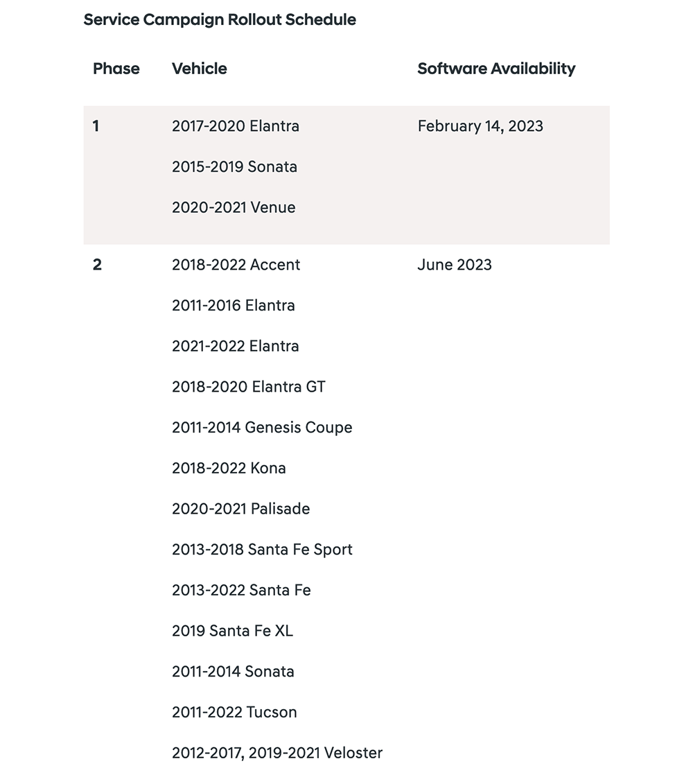Click the Software Availability column header

496,69
